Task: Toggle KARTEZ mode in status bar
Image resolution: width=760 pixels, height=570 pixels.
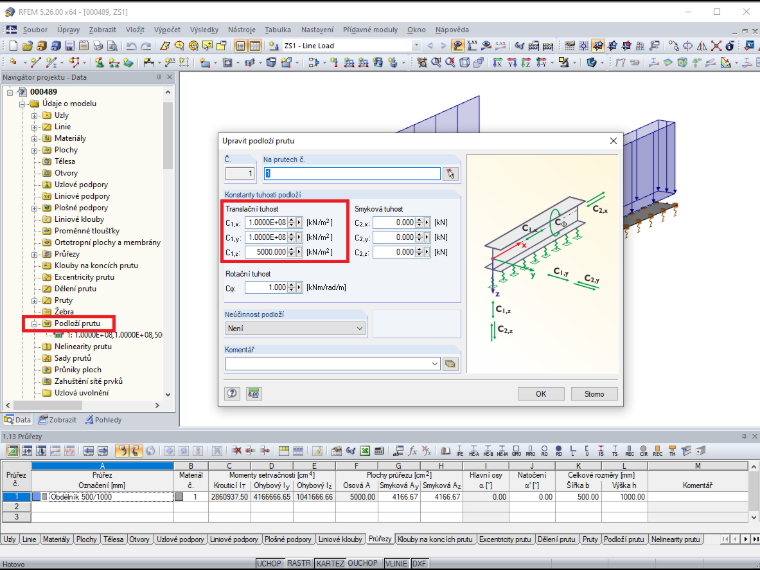Action: (330, 563)
